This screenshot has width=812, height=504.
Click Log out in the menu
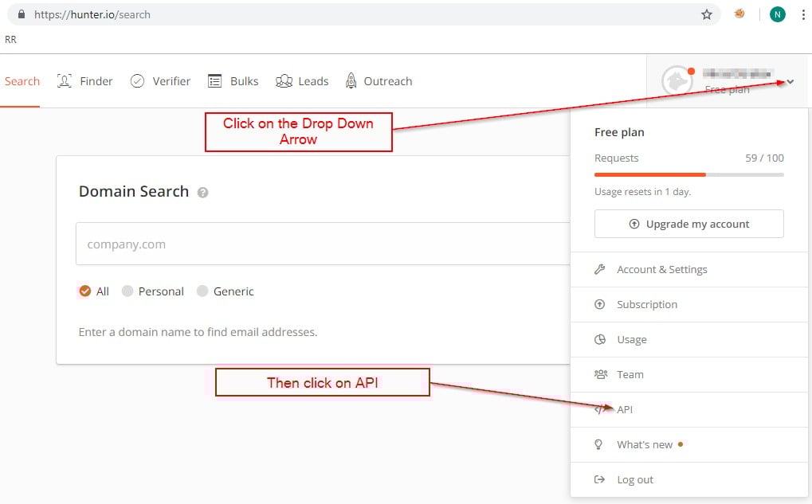point(634,479)
